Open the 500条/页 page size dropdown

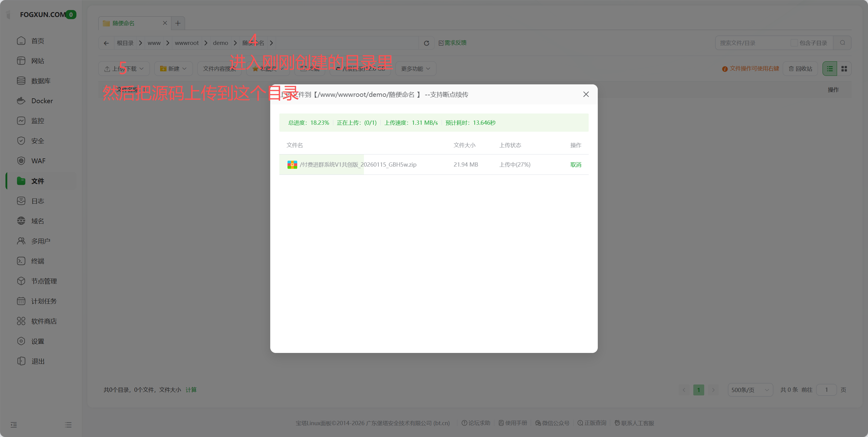click(x=750, y=390)
